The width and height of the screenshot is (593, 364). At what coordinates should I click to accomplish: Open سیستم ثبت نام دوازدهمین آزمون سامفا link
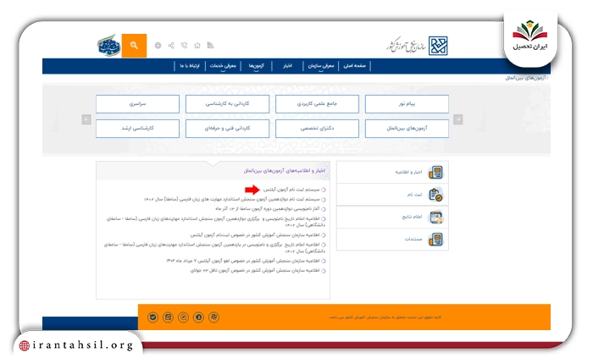pos(231,199)
